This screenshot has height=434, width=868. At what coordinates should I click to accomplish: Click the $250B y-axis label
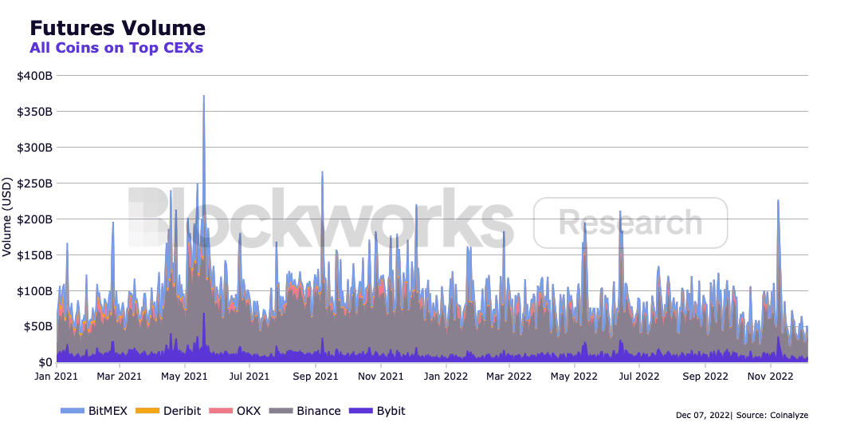[36, 183]
